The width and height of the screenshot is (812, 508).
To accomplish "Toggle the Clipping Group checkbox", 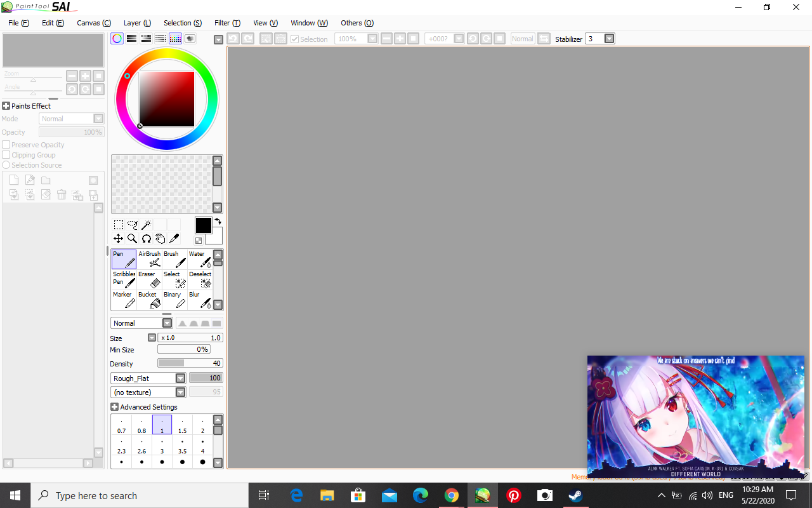I will [x=6, y=155].
